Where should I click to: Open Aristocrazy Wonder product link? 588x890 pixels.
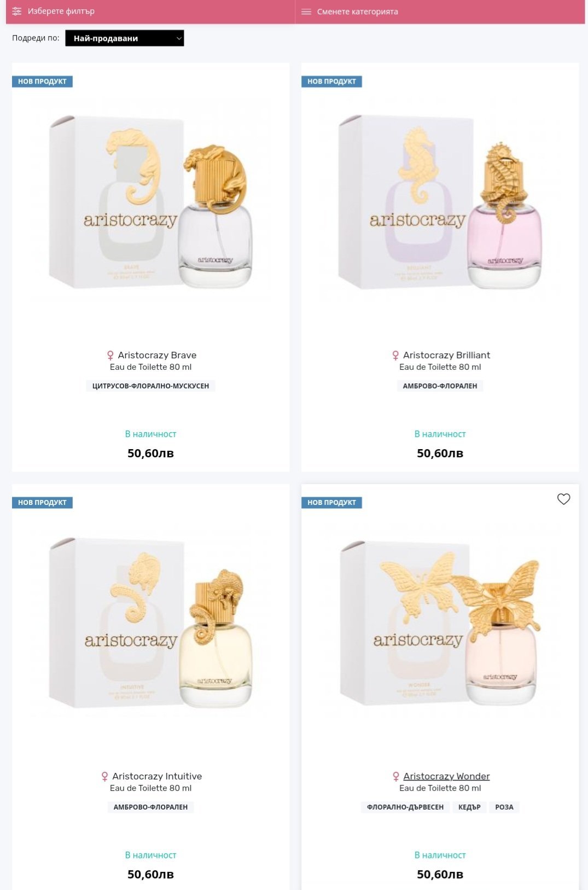(446, 776)
